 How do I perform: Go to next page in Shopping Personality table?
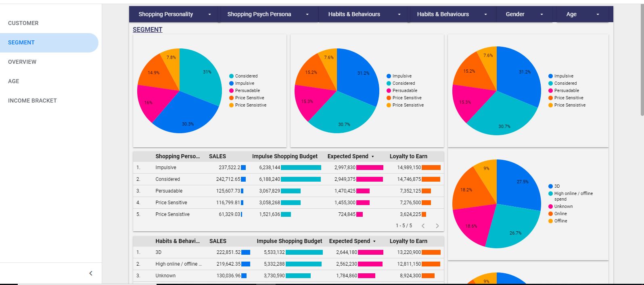[x=437, y=226]
